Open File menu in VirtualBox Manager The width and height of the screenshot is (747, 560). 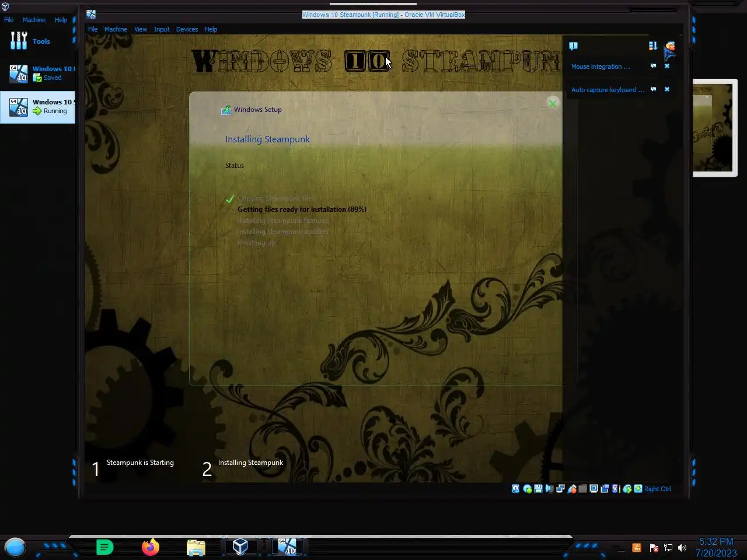(x=9, y=20)
